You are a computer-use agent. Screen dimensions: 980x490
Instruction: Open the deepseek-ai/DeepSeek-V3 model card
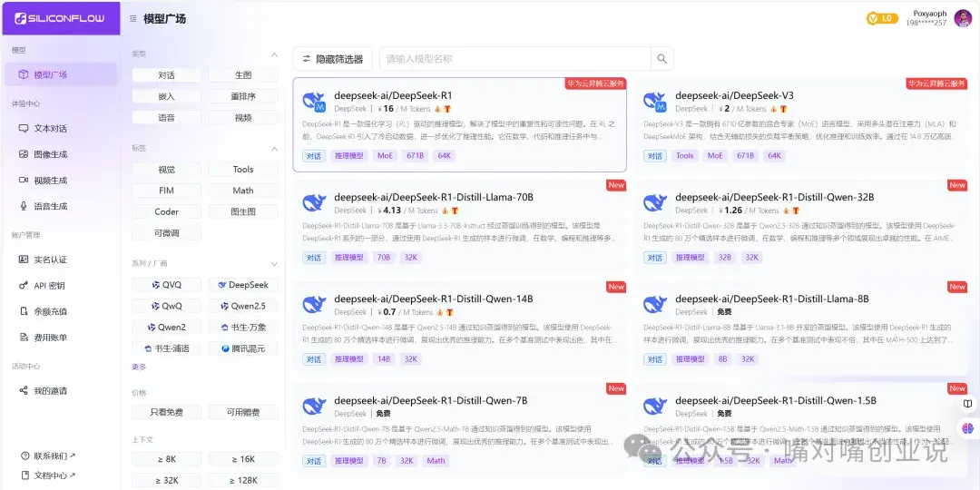(801, 125)
